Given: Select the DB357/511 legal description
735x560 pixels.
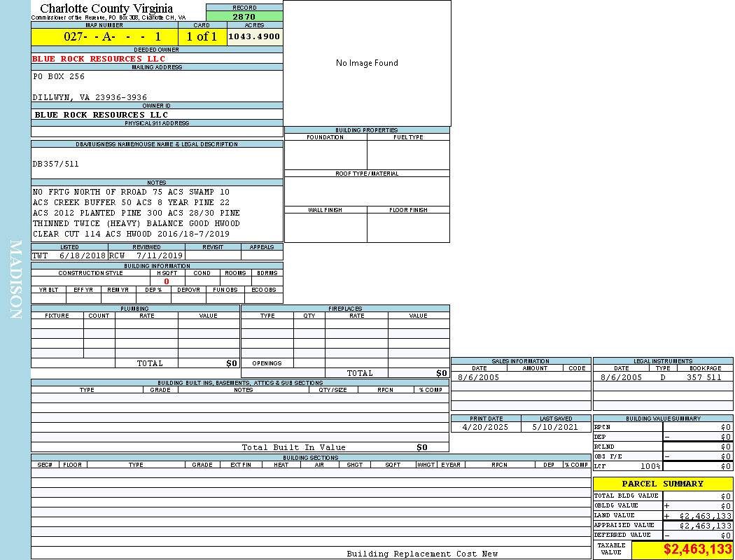Looking at the screenshot, I should [56, 164].
